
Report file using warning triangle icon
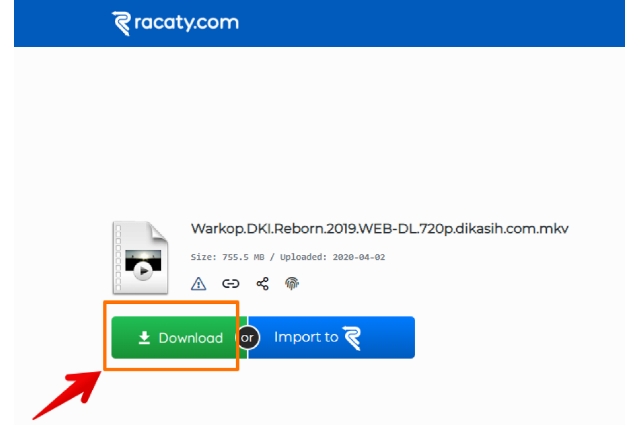198,283
